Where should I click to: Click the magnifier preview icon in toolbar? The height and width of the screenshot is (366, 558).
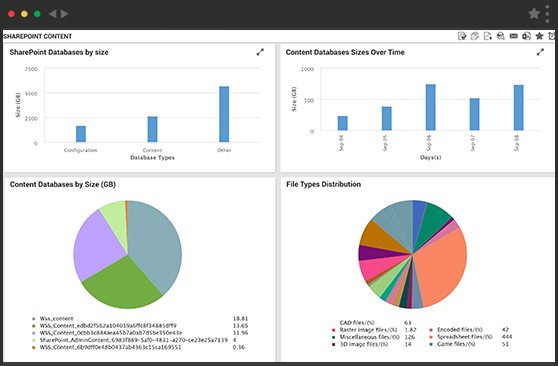[x=501, y=36]
